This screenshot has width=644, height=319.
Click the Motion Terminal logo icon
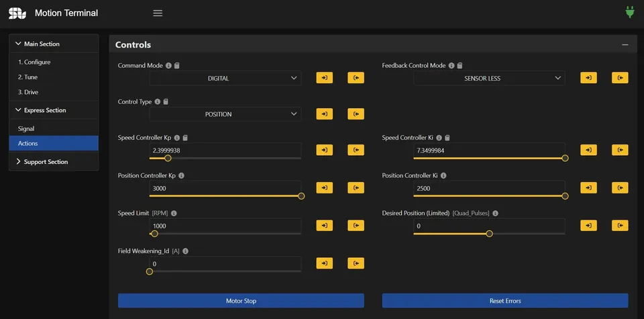click(x=17, y=13)
